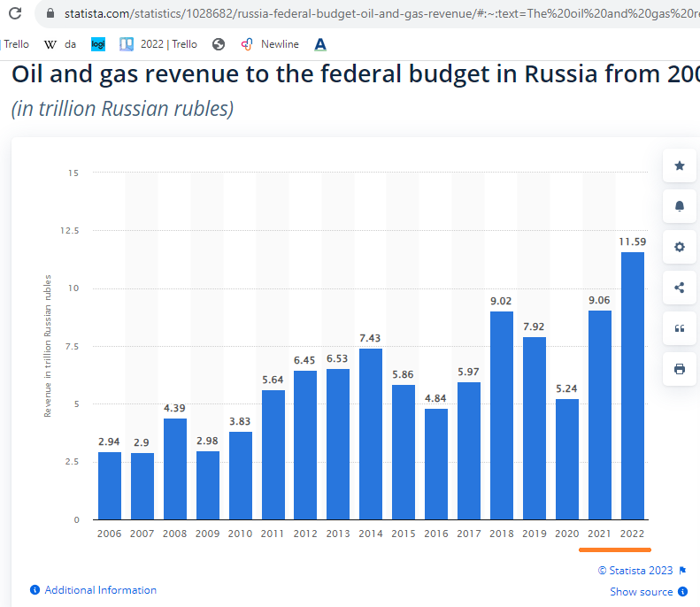
Task: Click the print statistic icon
Action: [x=680, y=369]
